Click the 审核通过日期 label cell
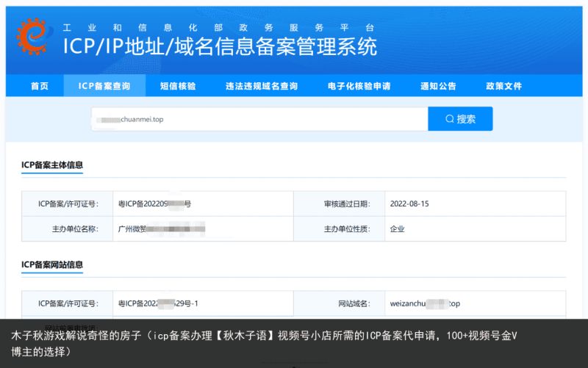 pos(340,204)
